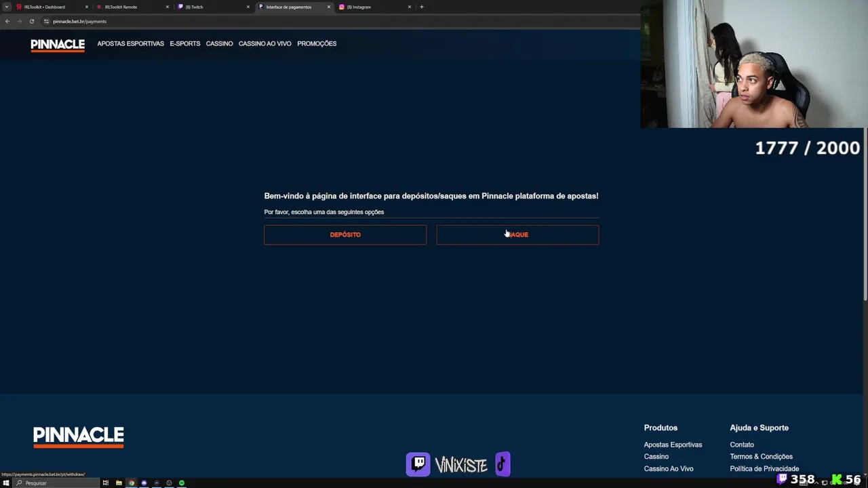Click the Ajuda e Suporte footer heading

pyautogui.click(x=759, y=428)
